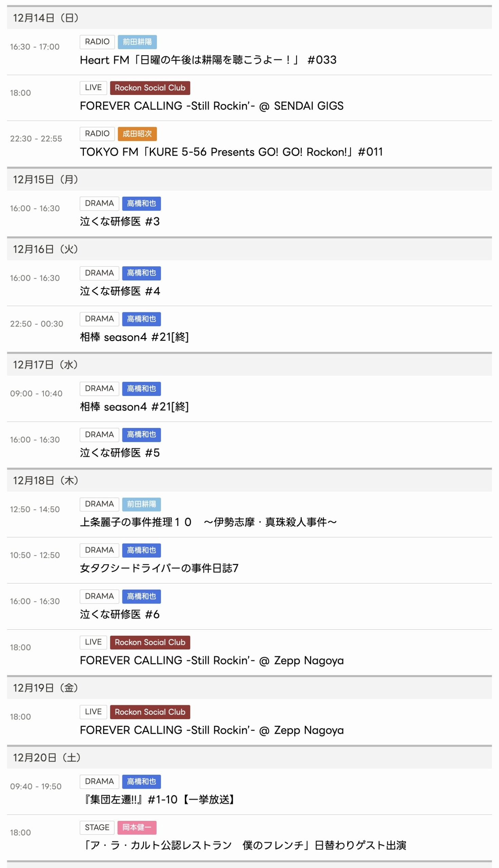Screen dimensions: 499x868
Task: Select the RADIO tag beside 成田昭次
Action: (x=97, y=134)
